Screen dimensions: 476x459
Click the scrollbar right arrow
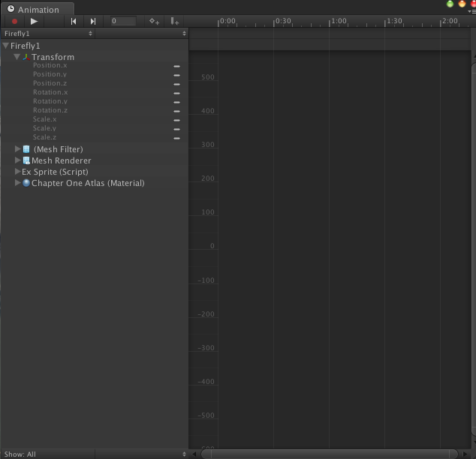(x=465, y=454)
